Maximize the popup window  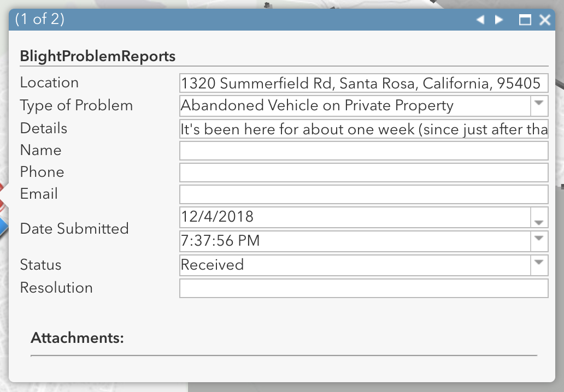point(525,20)
